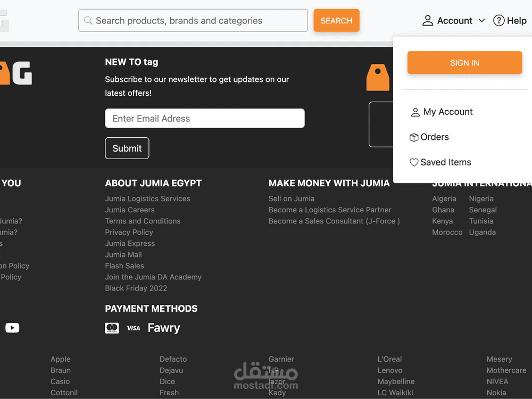Screen dimensions: 532x399
Task: Click the orange SIGN IN button
Action: (464, 63)
